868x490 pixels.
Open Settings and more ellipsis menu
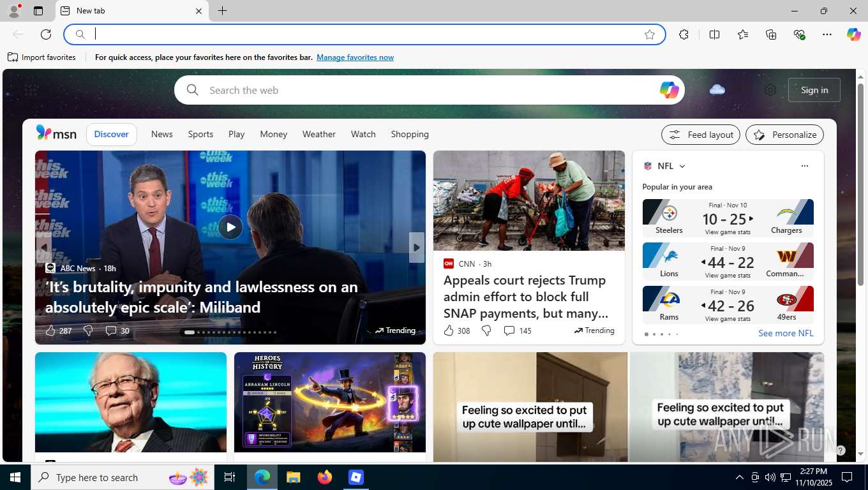(x=827, y=34)
